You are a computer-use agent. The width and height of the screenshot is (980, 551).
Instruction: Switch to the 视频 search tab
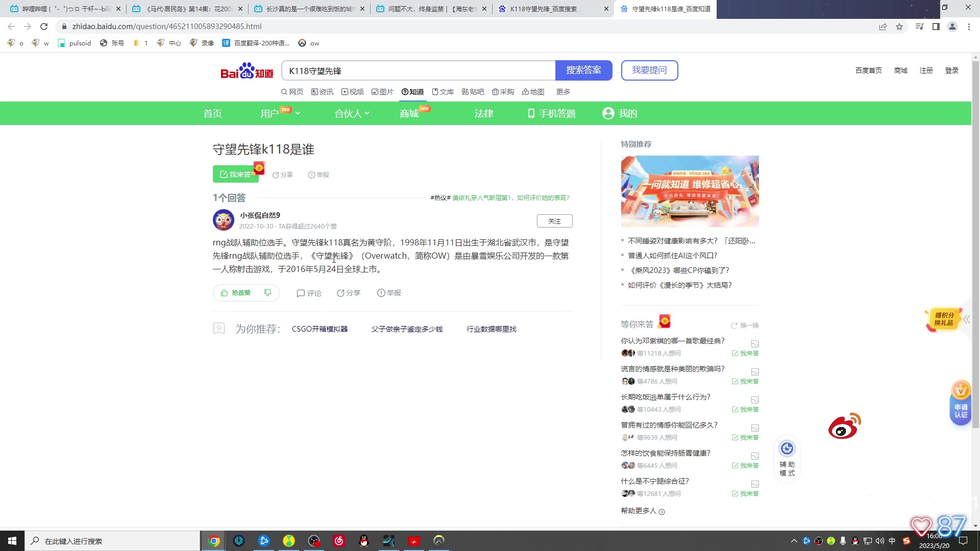pos(353,92)
